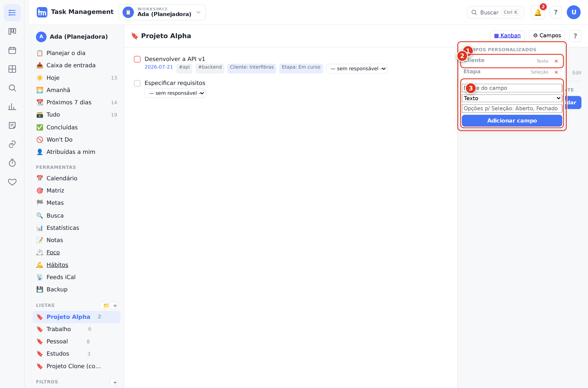Open the statistics bar chart icon in left rail
This screenshot has width=588, height=388.
[12, 106]
